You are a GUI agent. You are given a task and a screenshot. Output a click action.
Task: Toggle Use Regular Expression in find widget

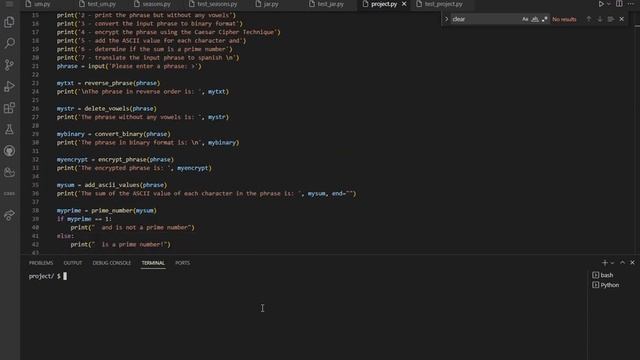pos(544,19)
